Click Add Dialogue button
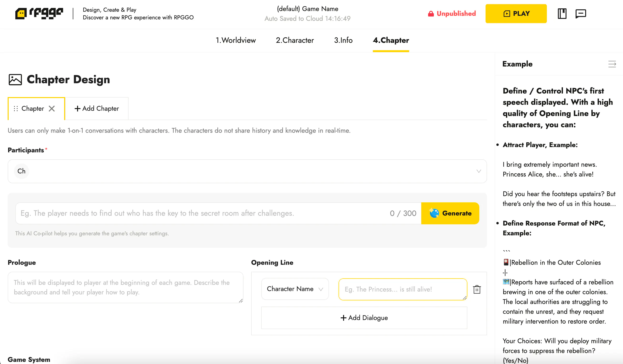The image size is (623, 364). [x=364, y=318]
